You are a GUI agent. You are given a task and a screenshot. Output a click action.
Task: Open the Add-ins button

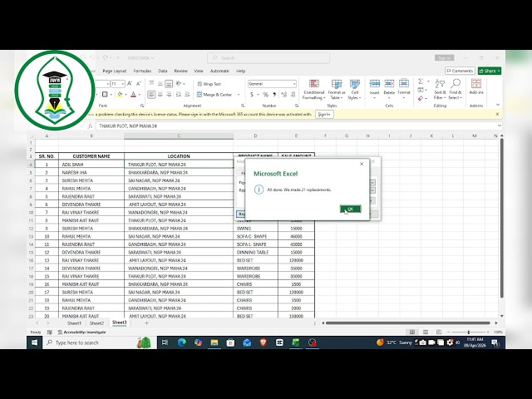pyautogui.click(x=476, y=86)
